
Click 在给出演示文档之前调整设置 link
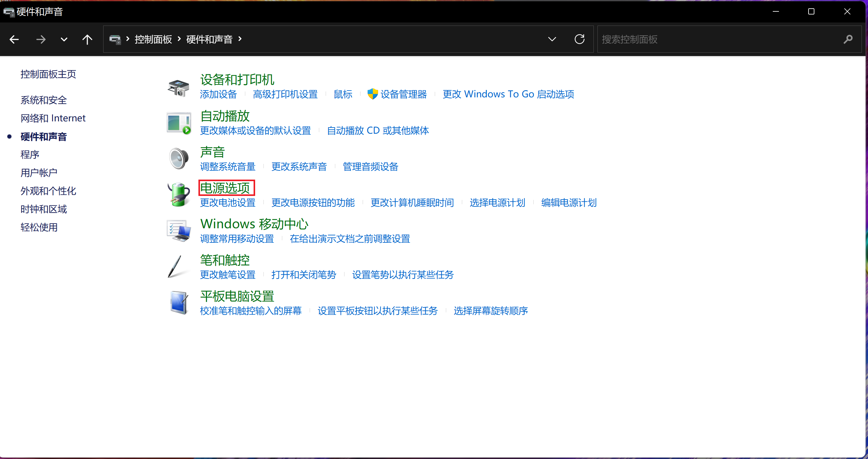(x=350, y=239)
